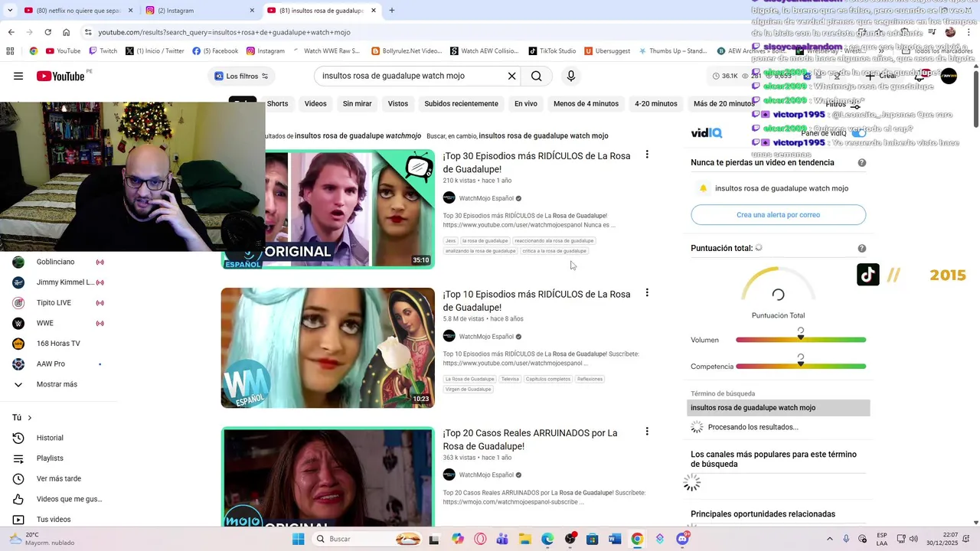Open the Los filtros dropdown
Viewport: 980px width, 551px height.
pyautogui.click(x=241, y=76)
